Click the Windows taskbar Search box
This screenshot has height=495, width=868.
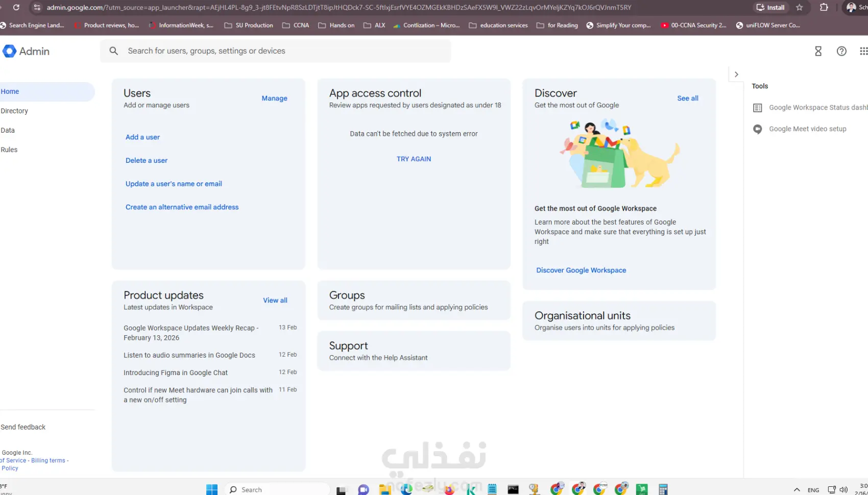point(277,489)
